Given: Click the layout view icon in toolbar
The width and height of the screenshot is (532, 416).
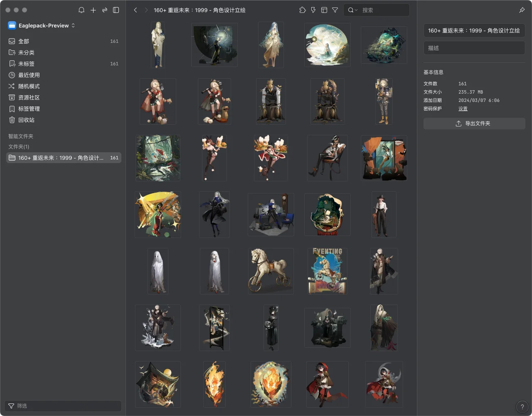Looking at the screenshot, I should [x=324, y=10].
